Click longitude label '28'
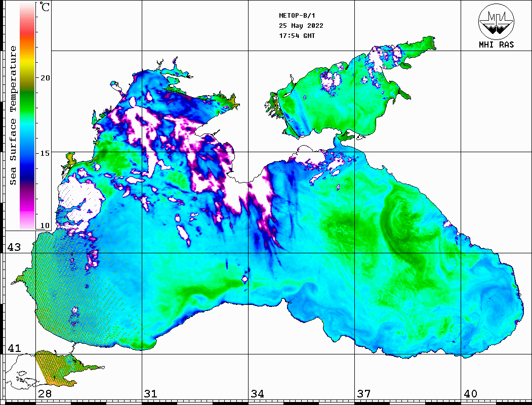 click(x=45, y=393)
